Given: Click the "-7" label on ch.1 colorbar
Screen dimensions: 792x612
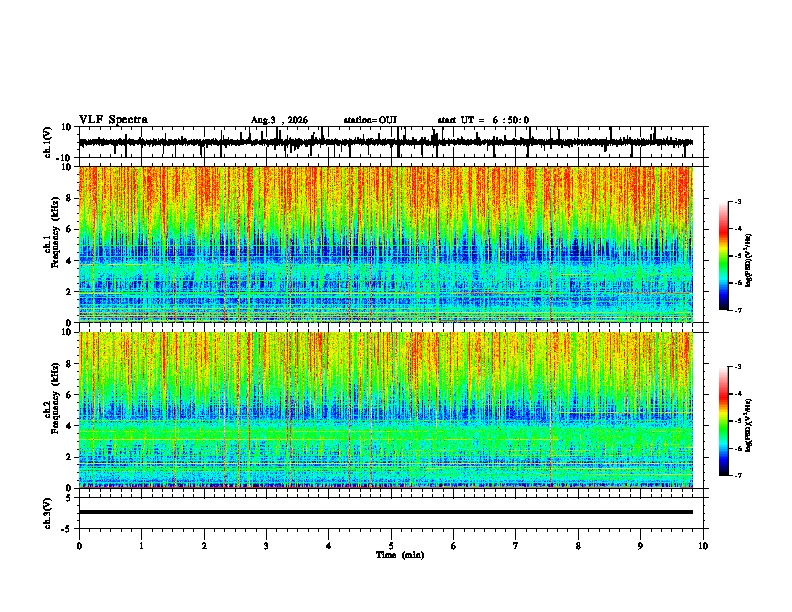Looking at the screenshot, I should pos(737,310).
